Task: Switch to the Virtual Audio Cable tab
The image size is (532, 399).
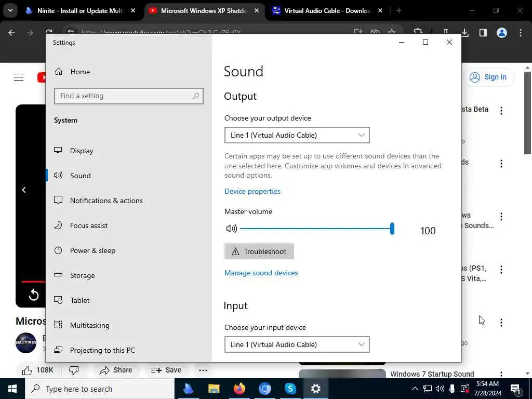Action: [327, 11]
